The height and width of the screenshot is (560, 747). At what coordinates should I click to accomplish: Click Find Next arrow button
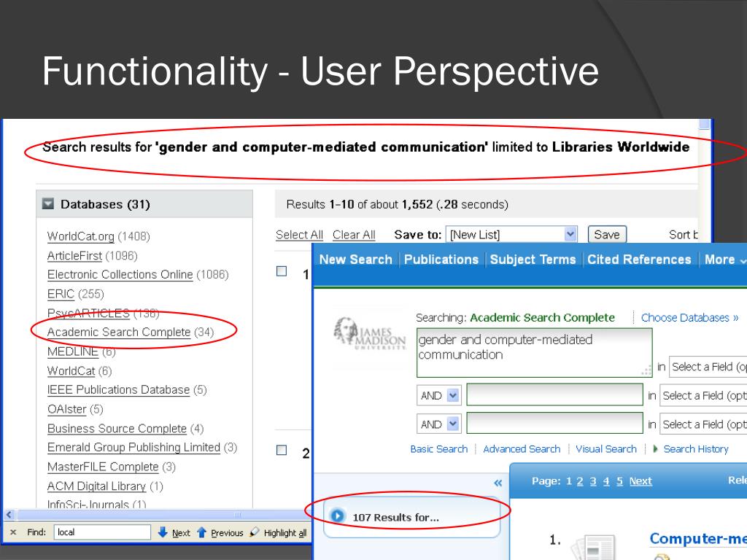point(174,533)
